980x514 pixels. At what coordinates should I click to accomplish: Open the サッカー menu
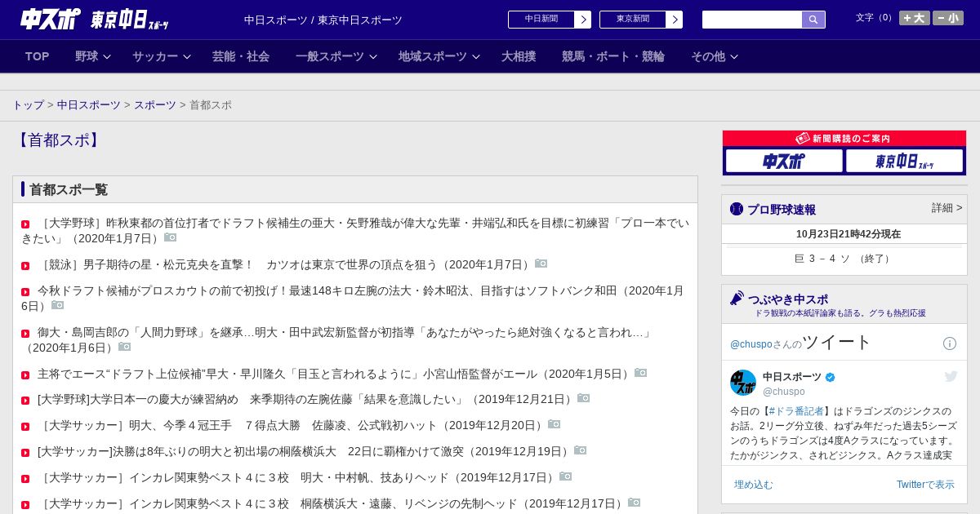[155, 56]
